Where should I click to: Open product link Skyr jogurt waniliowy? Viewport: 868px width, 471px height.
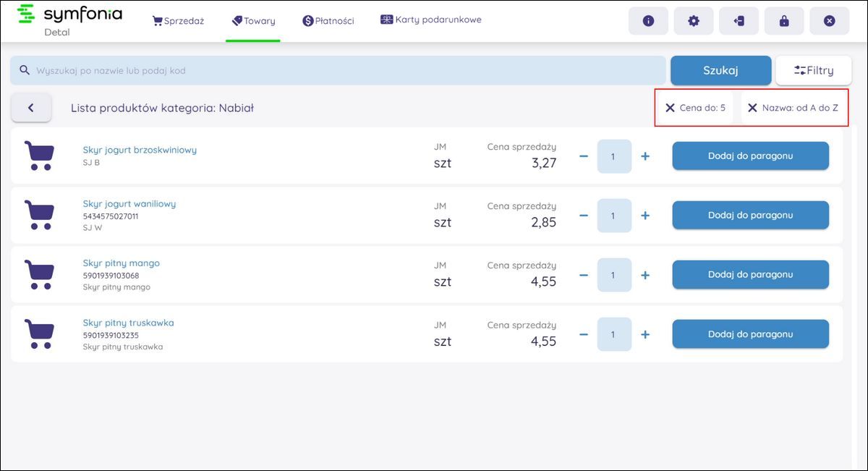129,203
